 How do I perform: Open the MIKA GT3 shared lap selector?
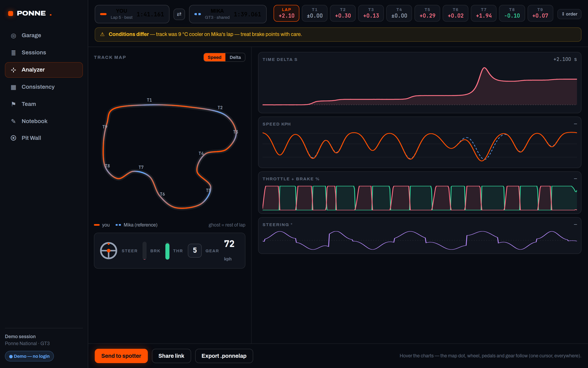228,14
